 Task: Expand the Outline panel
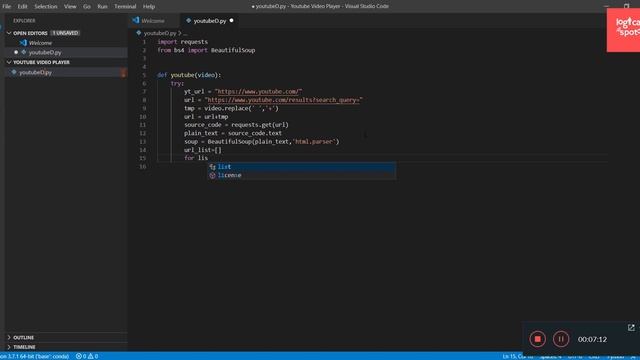(x=9, y=338)
